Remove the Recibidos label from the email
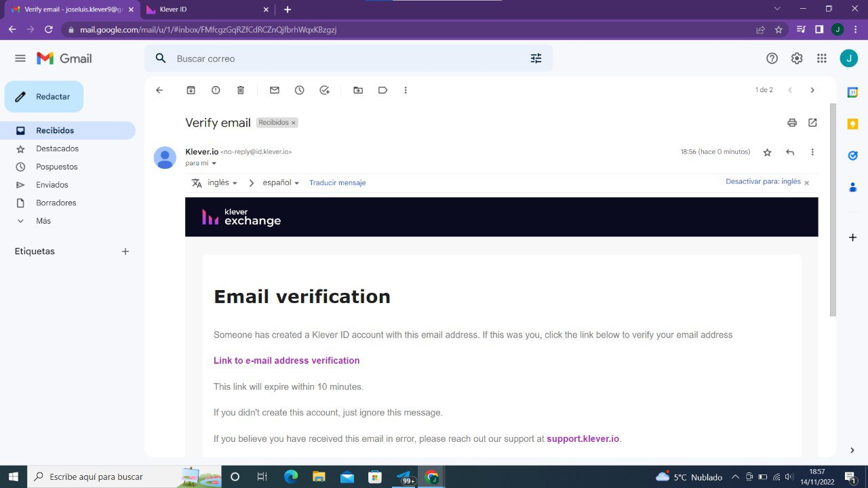 (x=294, y=123)
